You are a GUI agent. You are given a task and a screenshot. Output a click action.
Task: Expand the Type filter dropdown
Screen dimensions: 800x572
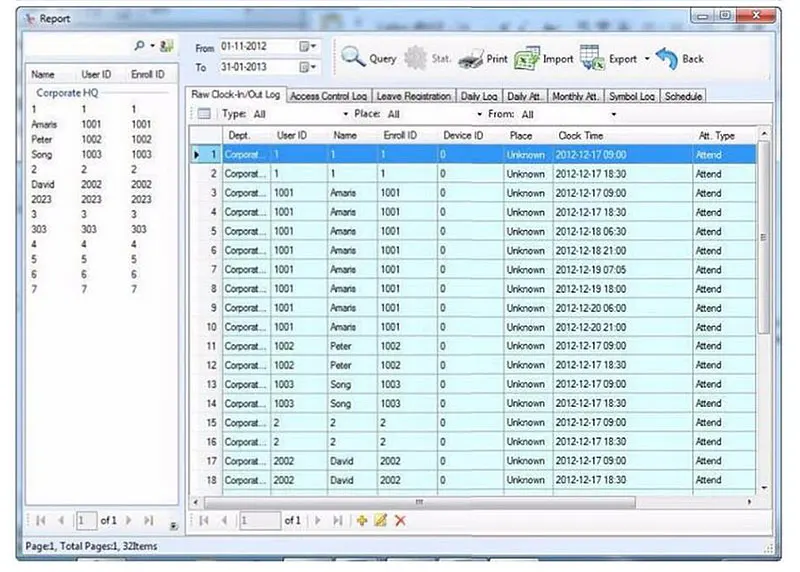pyautogui.click(x=345, y=114)
